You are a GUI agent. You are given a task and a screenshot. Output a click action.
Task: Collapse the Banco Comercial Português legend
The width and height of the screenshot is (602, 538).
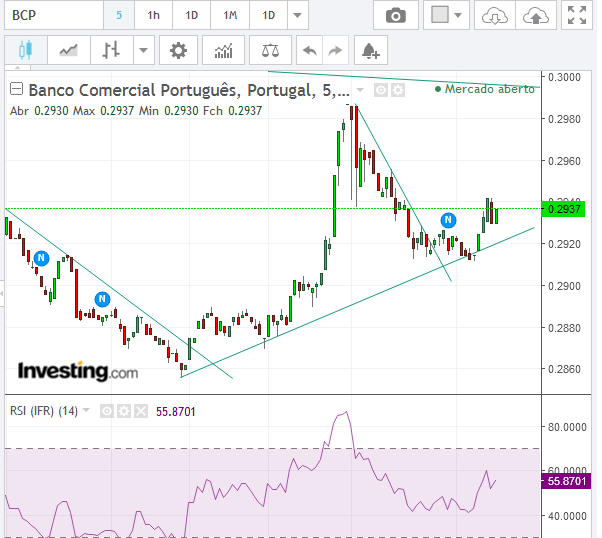point(17,89)
